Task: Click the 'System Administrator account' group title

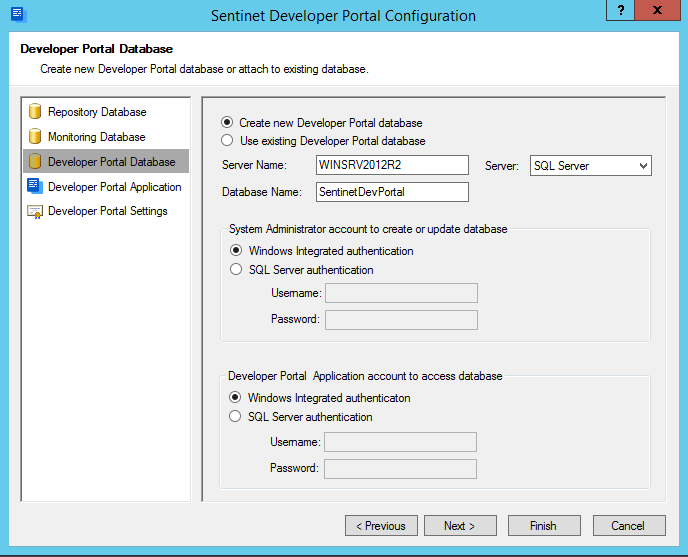Action: click(x=368, y=229)
